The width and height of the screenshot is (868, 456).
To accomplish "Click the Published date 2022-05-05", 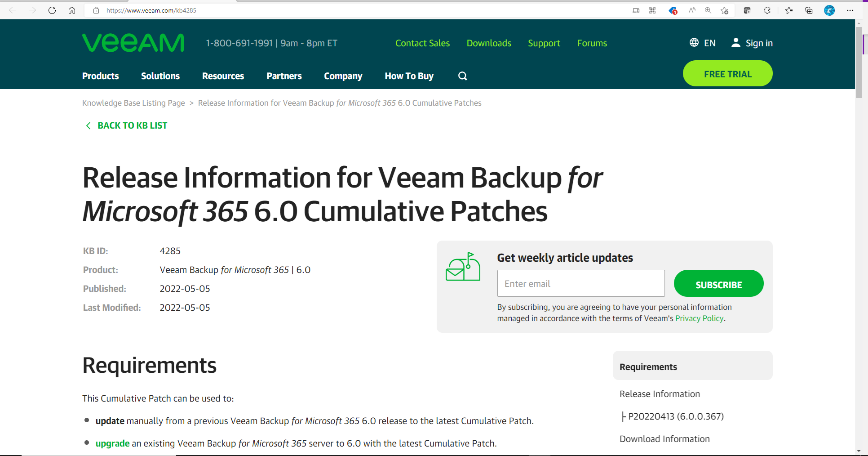I will [185, 289].
